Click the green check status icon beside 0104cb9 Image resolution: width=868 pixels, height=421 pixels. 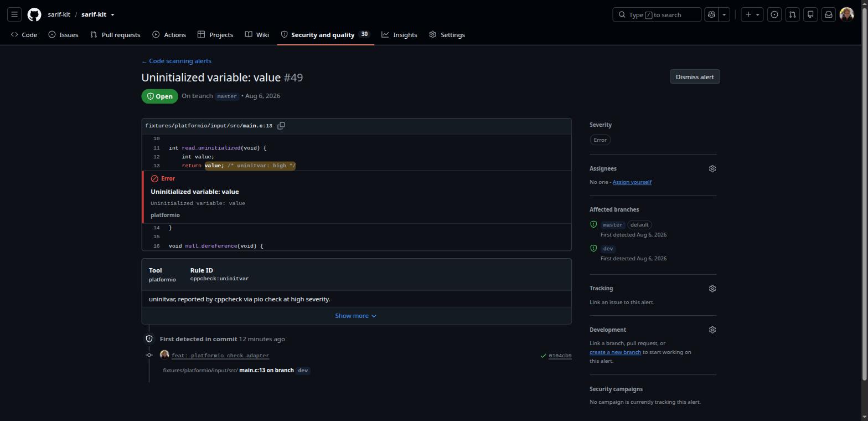pos(543,356)
